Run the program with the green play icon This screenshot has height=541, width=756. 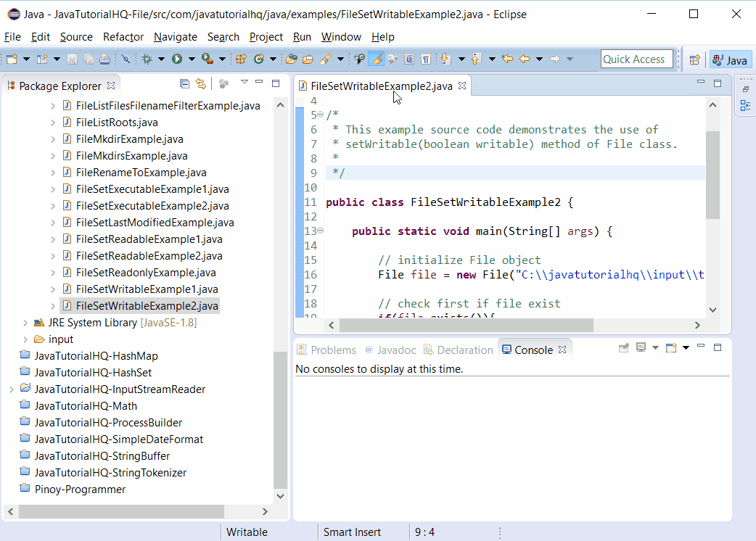click(177, 59)
